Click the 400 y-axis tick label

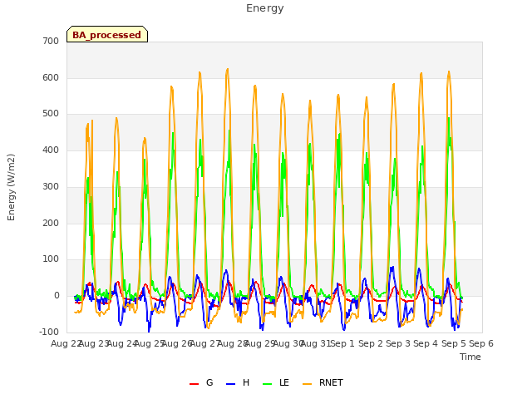coord(51,150)
